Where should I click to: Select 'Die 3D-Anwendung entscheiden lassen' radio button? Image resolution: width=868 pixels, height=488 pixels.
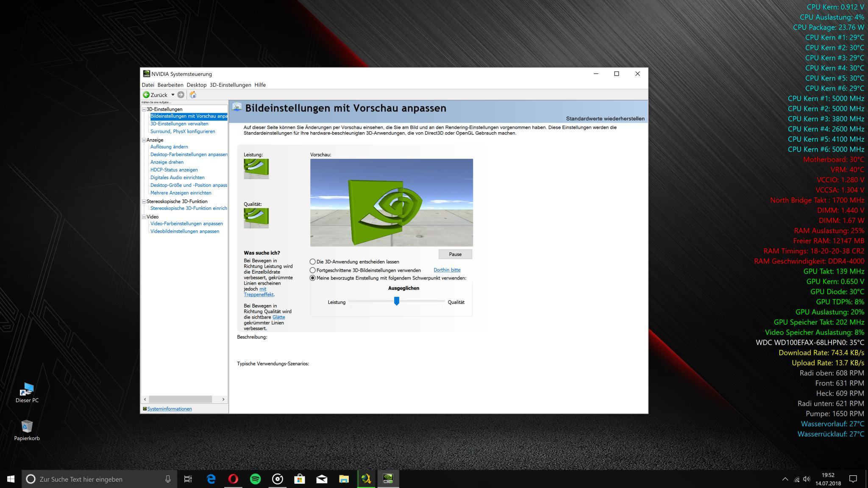313,262
